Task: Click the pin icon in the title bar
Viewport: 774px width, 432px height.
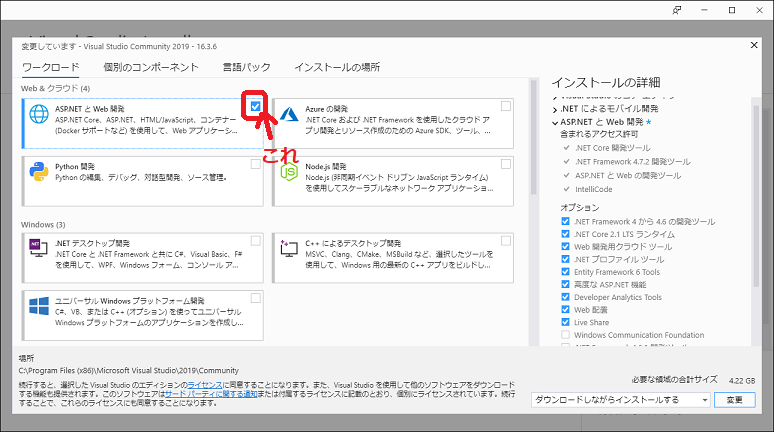Action: click(677, 10)
